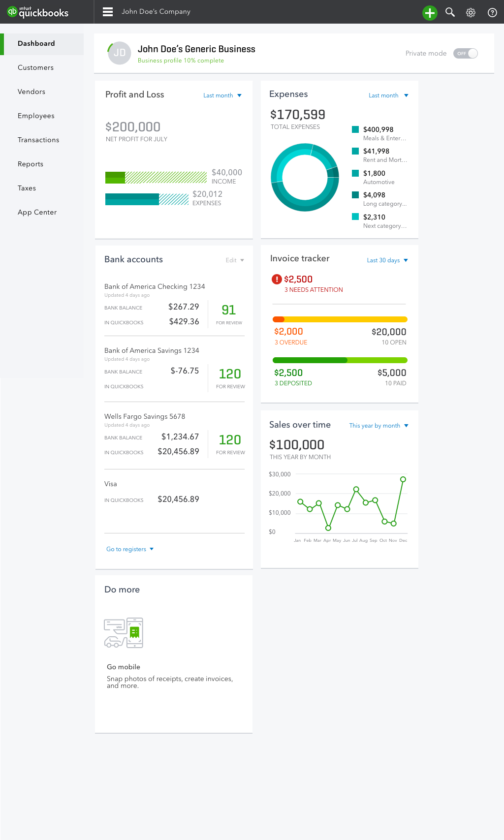
Task: Click 120 for review on Wells Fargo Savings
Action: [x=230, y=444]
